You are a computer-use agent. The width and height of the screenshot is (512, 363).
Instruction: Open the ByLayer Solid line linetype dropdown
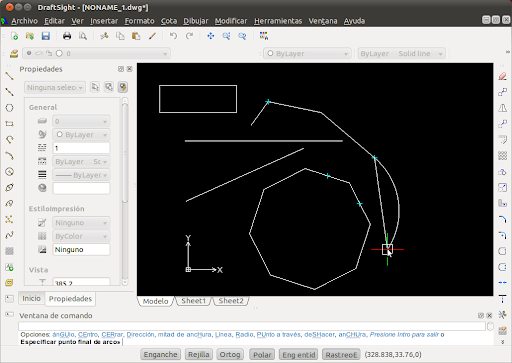[402, 54]
